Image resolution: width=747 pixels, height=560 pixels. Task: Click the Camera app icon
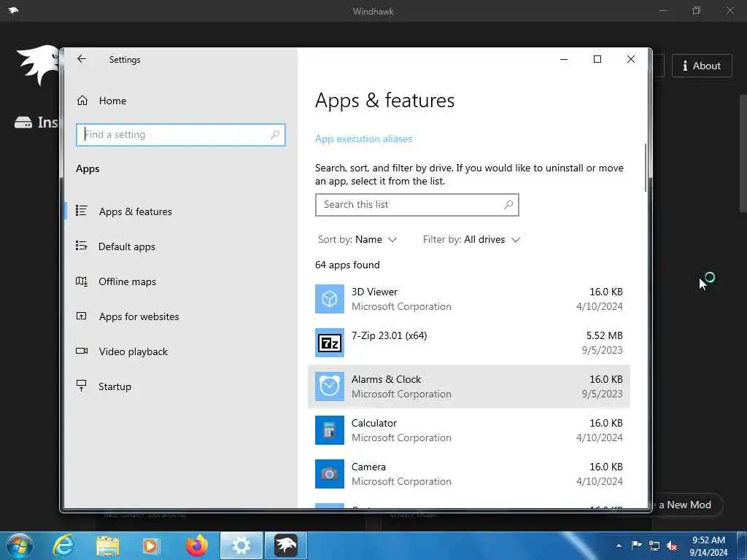(x=329, y=474)
